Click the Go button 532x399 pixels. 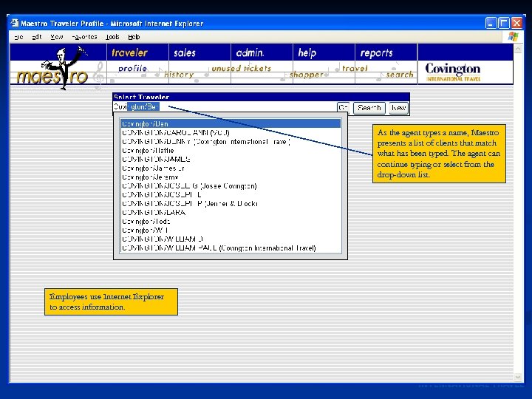point(343,108)
